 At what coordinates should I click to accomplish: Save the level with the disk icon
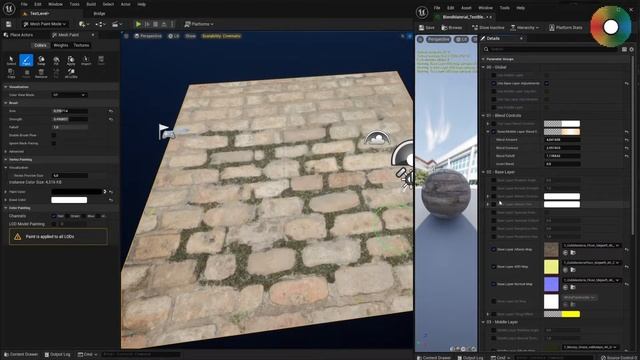point(9,24)
